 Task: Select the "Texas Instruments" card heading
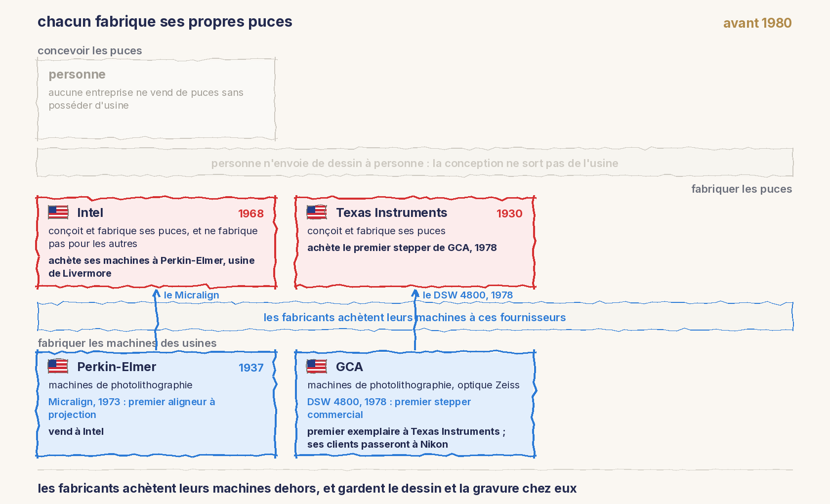click(x=392, y=213)
